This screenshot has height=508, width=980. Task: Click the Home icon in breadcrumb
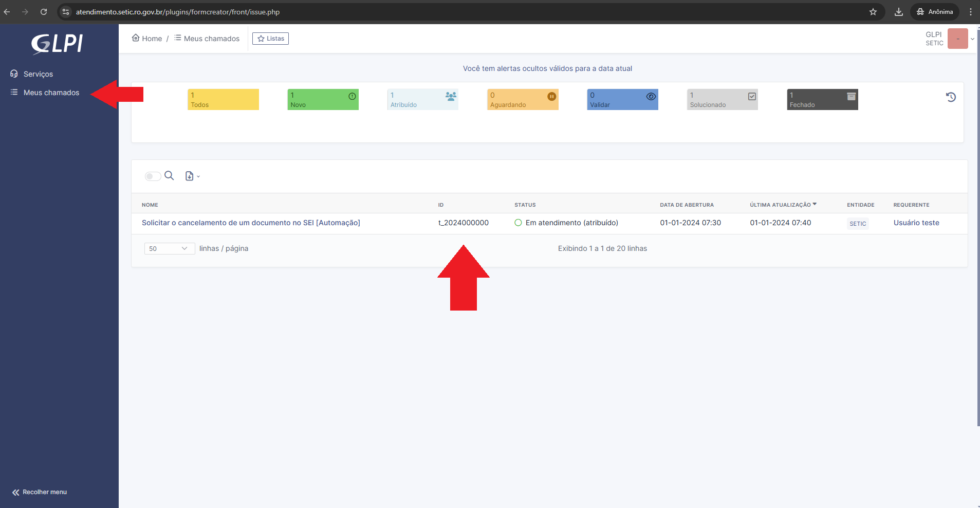(136, 38)
